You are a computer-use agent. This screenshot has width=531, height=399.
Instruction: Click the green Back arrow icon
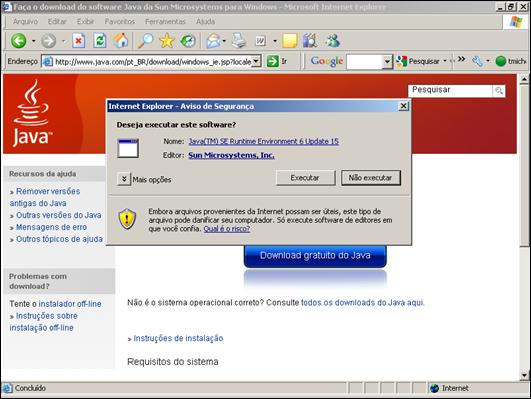[x=19, y=41]
